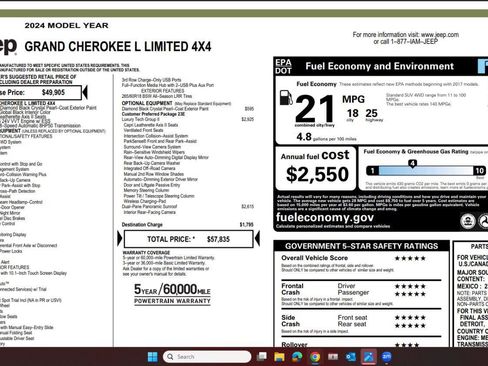
Task: Click the 'Wireless Charging-Pad' line
Action: (145, 201)
